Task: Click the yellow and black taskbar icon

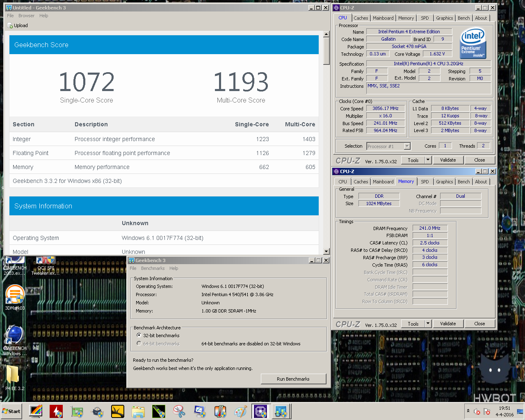Action: click(118, 411)
